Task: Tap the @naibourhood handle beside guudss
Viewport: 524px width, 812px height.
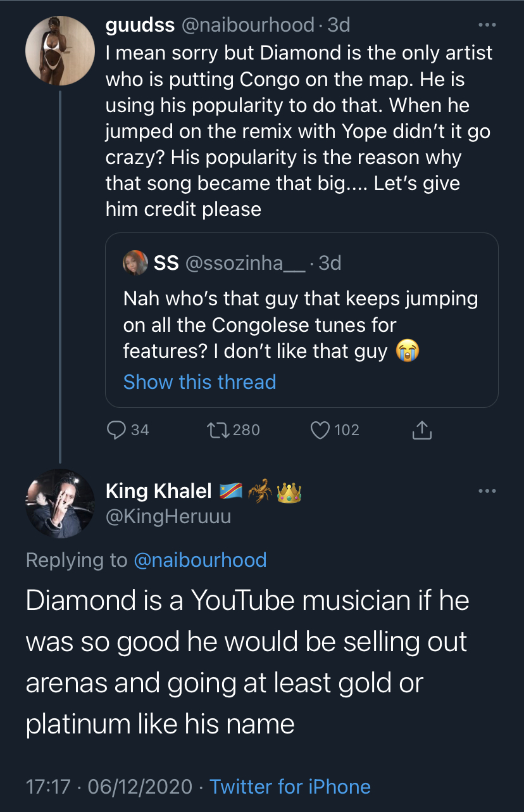Action: click(247, 25)
